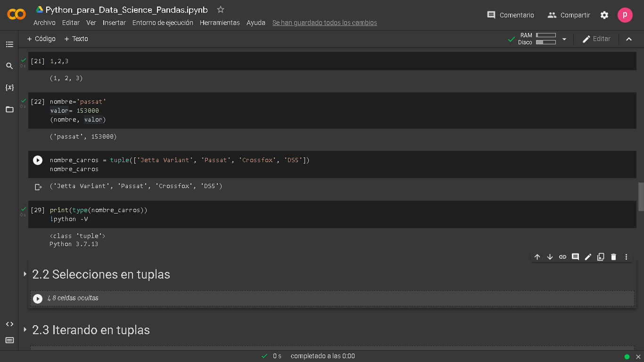Viewport: 644px width, 362px height.
Task: Edit cell with the pencil icon in cell toolbar
Action: point(588,257)
